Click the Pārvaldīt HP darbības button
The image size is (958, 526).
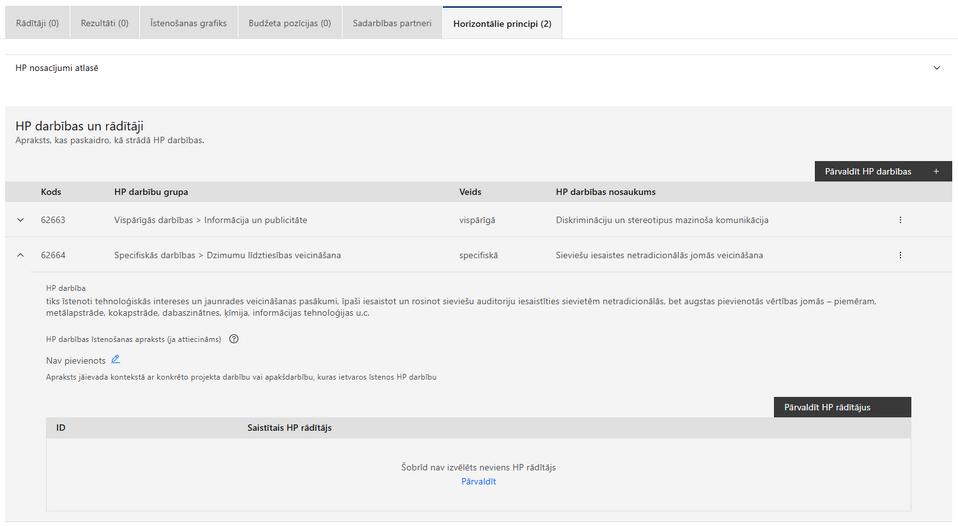coord(882,171)
